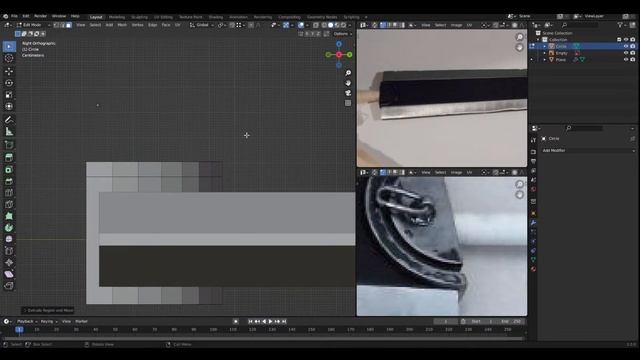Open the Mesh menu in viewport header
The height and width of the screenshot is (360, 640).
click(122, 25)
